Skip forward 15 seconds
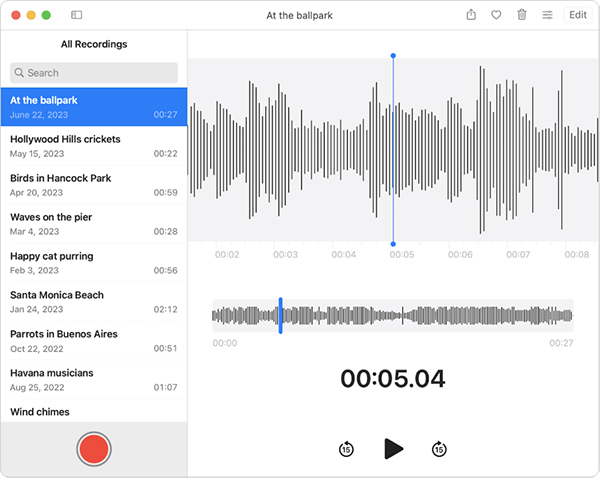 click(x=439, y=449)
